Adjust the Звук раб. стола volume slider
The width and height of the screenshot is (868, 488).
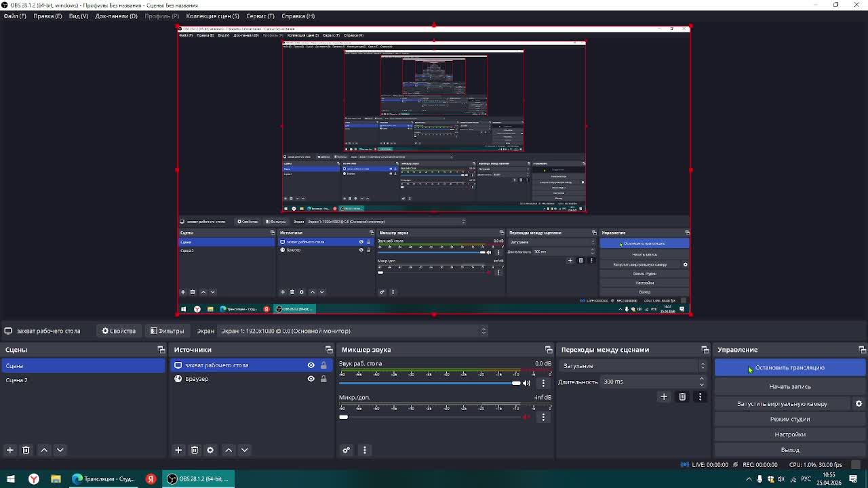click(x=430, y=383)
